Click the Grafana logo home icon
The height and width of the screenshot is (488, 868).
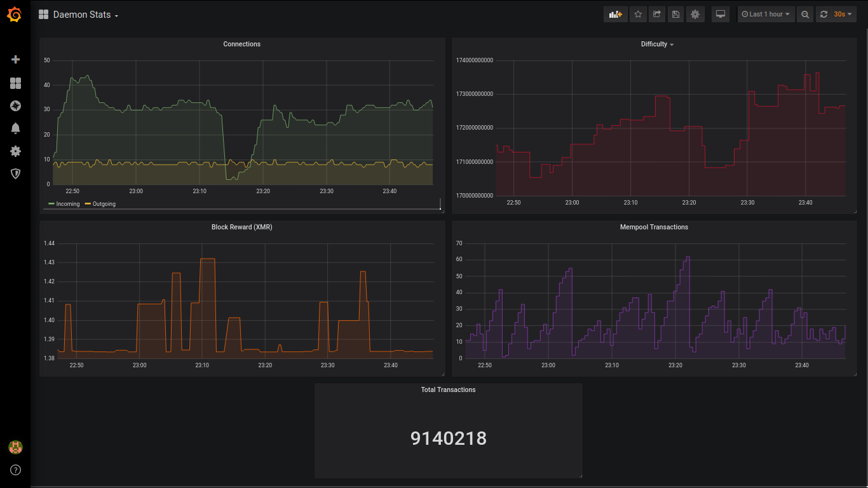(x=15, y=14)
